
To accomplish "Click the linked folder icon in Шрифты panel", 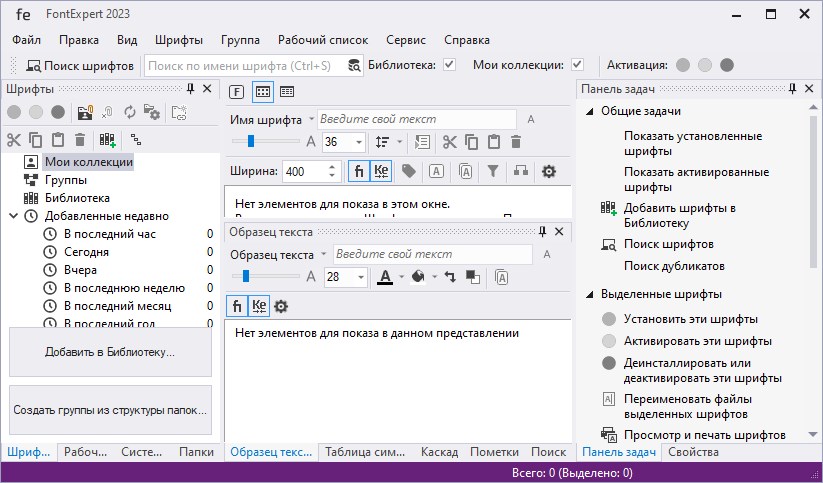I will 179,112.
